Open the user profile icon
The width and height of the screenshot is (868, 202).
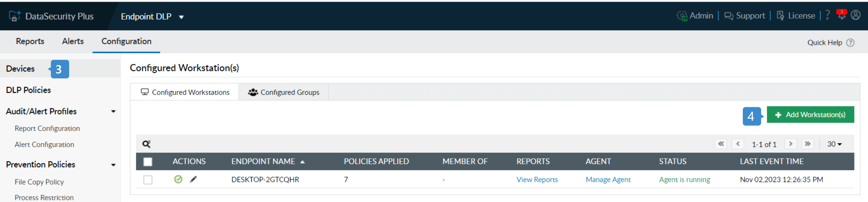coord(855,16)
